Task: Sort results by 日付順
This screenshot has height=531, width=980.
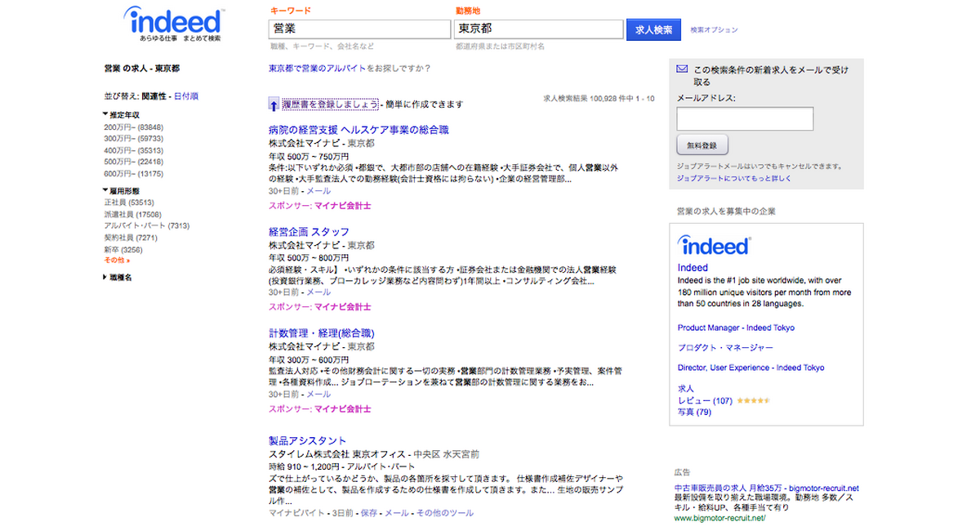Action: click(x=186, y=96)
